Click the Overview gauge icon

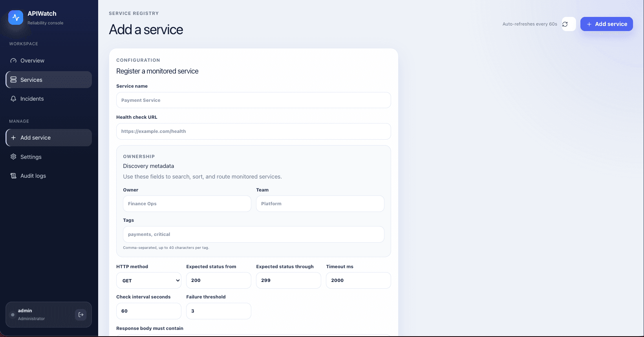(x=13, y=61)
